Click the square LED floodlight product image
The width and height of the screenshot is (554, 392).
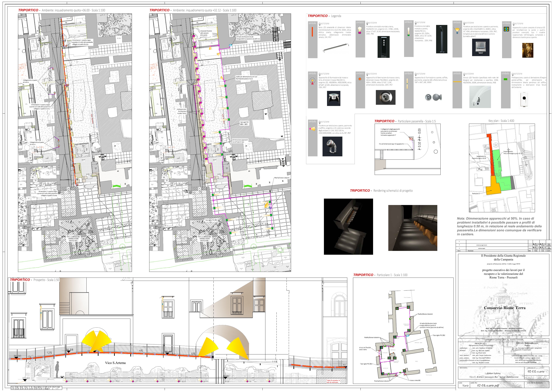point(481,47)
